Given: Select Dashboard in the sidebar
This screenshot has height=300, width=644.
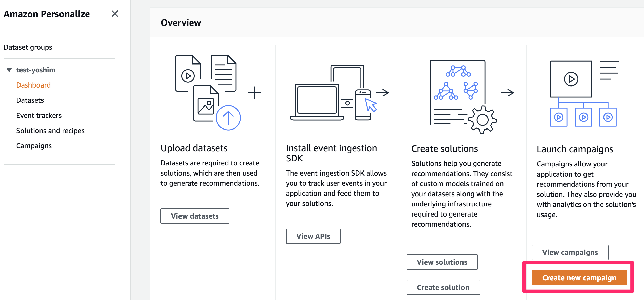Looking at the screenshot, I should pyautogui.click(x=33, y=85).
